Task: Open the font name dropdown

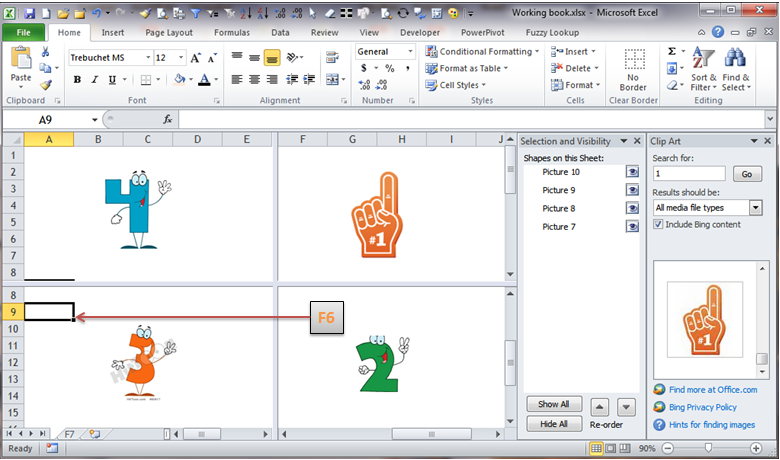Action: (144, 58)
